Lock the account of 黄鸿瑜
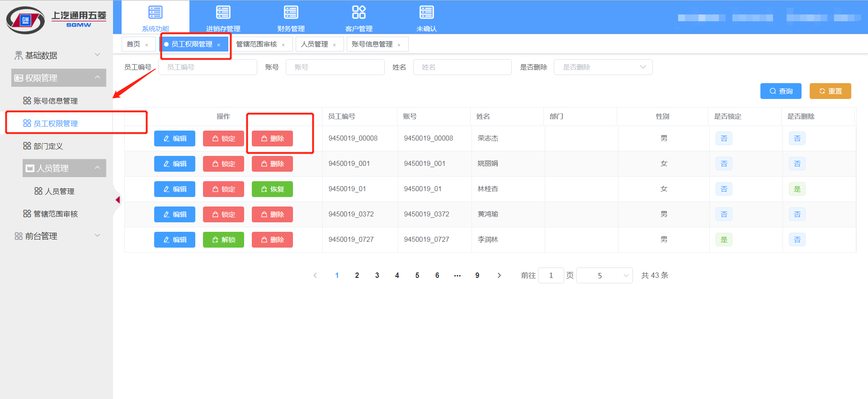Viewport: 868px width, 399px height. point(223,214)
